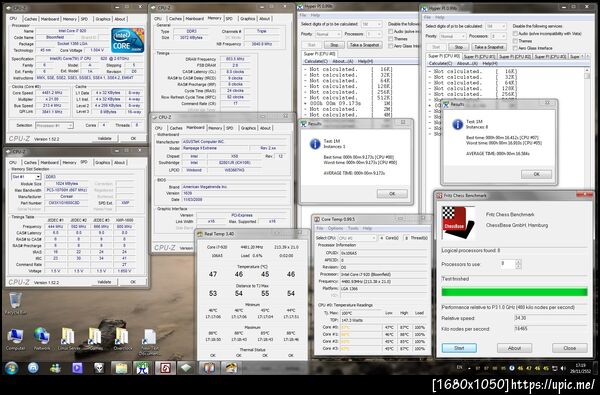Viewport: 600px width, 395px height.
Task: Open the Processor #1 Selection dropdown in CPU-Z
Action: pos(54,126)
